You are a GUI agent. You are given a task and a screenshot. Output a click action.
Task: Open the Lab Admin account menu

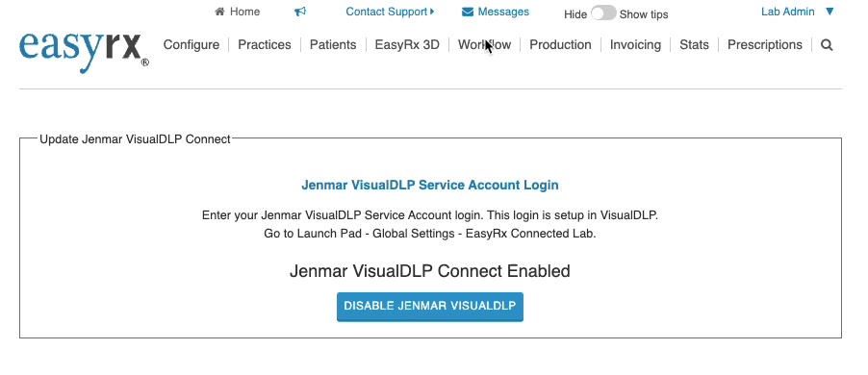[x=788, y=12]
